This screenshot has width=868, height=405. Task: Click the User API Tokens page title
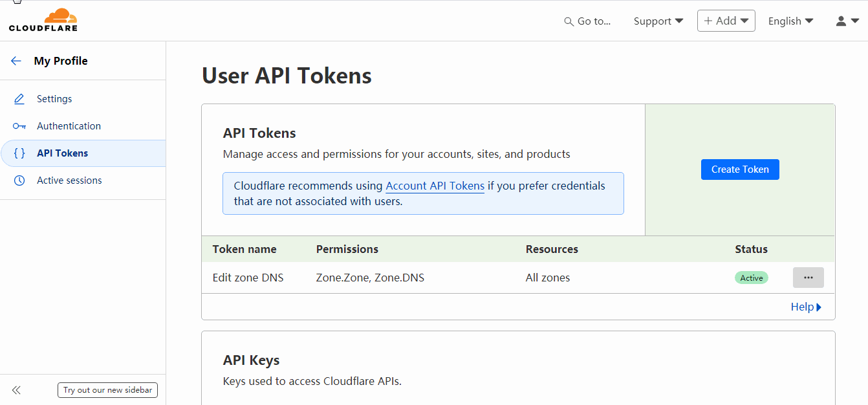click(287, 76)
